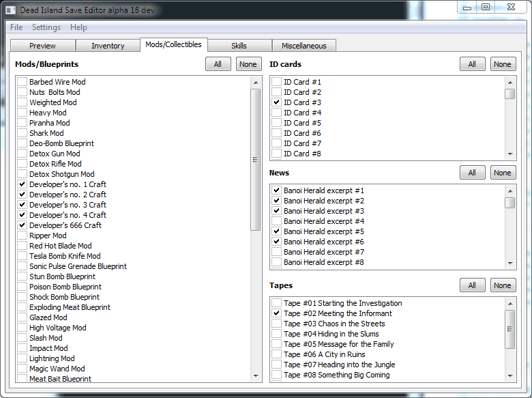Viewport: 532px width, 398px height.
Task: Select the Mods/Collectibles tab
Action: 173,44
